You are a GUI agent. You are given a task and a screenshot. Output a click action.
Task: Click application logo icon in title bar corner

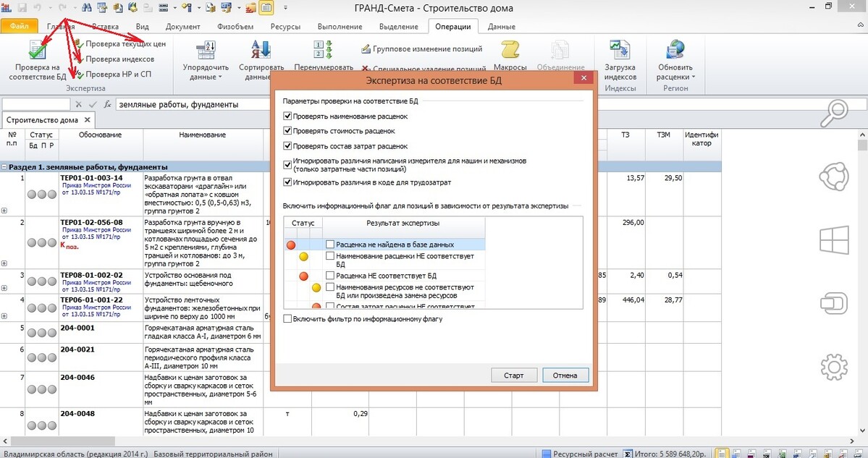[x=7, y=8]
